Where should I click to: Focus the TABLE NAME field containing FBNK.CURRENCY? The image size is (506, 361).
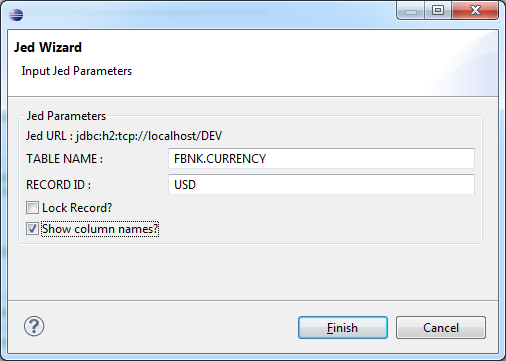[x=321, y=159]
